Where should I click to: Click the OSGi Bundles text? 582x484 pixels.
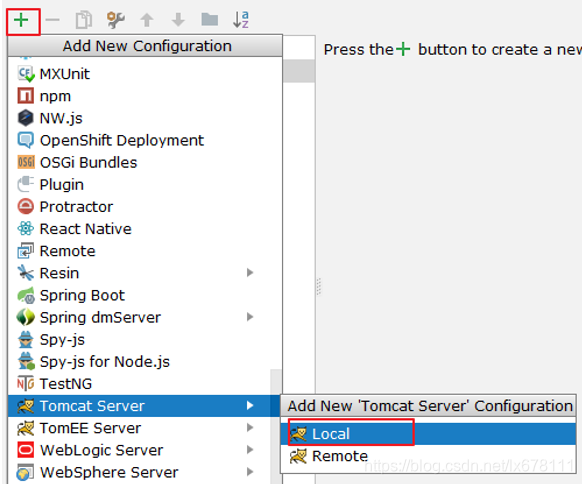point(88,163)
